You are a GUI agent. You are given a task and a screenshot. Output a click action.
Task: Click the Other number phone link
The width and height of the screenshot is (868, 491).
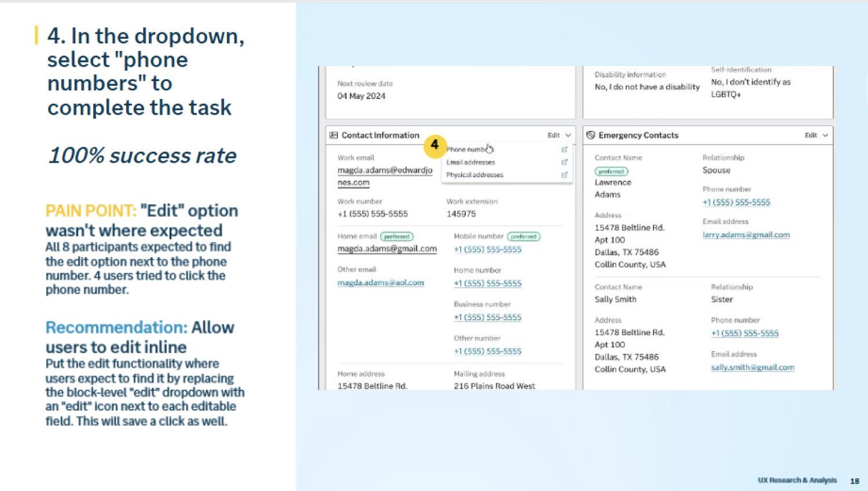pyautogui.click(x=487, y=351)
